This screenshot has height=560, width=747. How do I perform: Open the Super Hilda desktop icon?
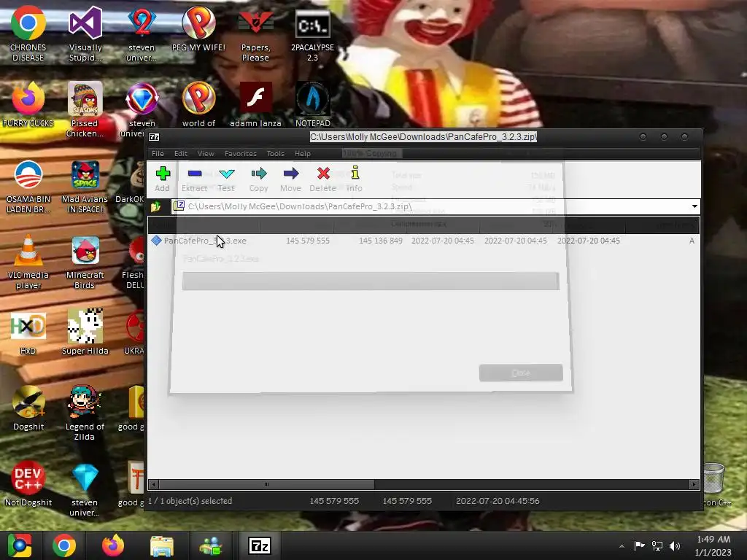click(x=85, y=332)
